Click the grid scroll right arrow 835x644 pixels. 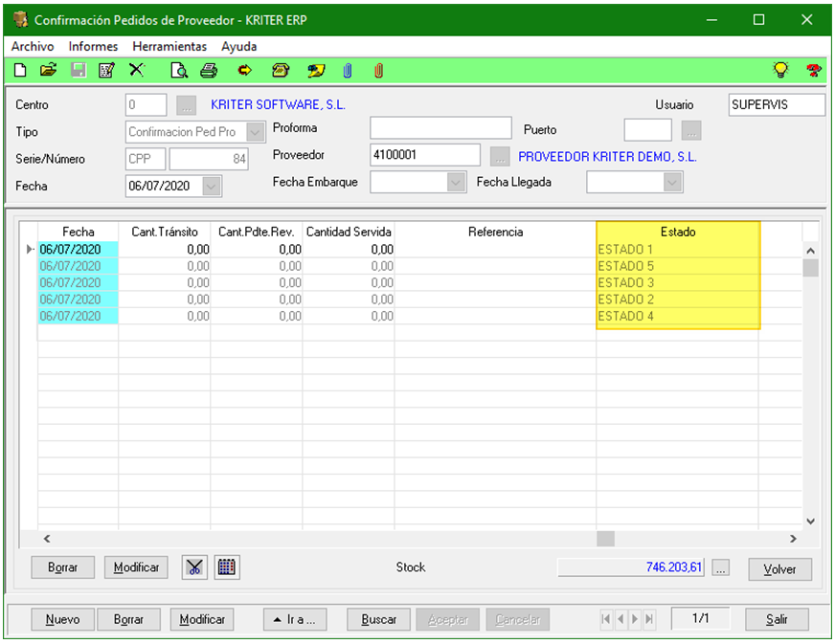coord(793,539)
